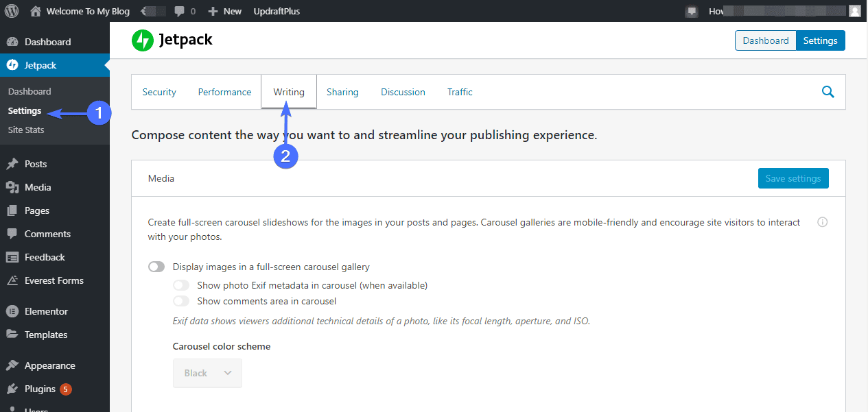Viewport: 868px width, 412px height.
Task: Expand the New content menu in admin bar
Action: [225, 11]
